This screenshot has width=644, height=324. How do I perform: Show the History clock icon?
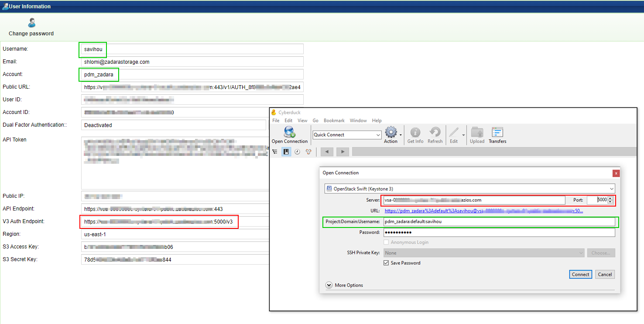click(298, 152)
